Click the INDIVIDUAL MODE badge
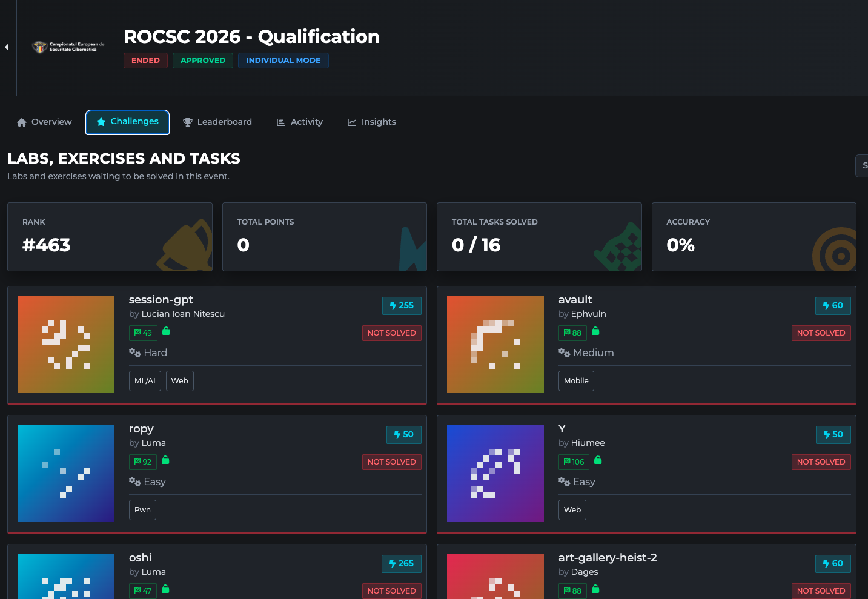 pyautogui.click(x=283, y=61)
